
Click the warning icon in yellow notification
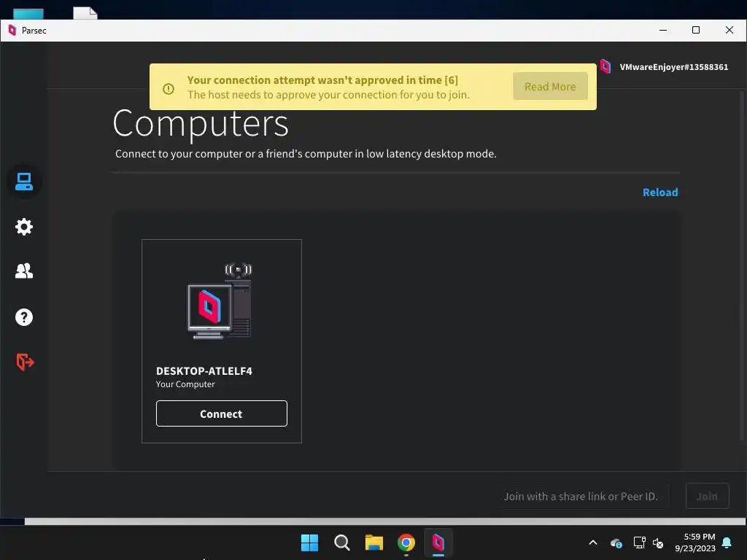pyautogui.click(x=169, y=88)
